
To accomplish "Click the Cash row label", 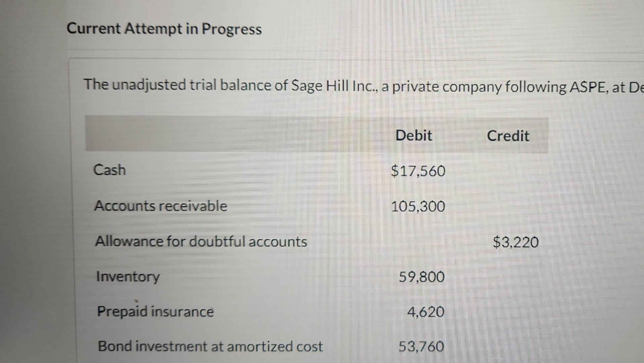I will pyautogui.click(x=109, y=170).
